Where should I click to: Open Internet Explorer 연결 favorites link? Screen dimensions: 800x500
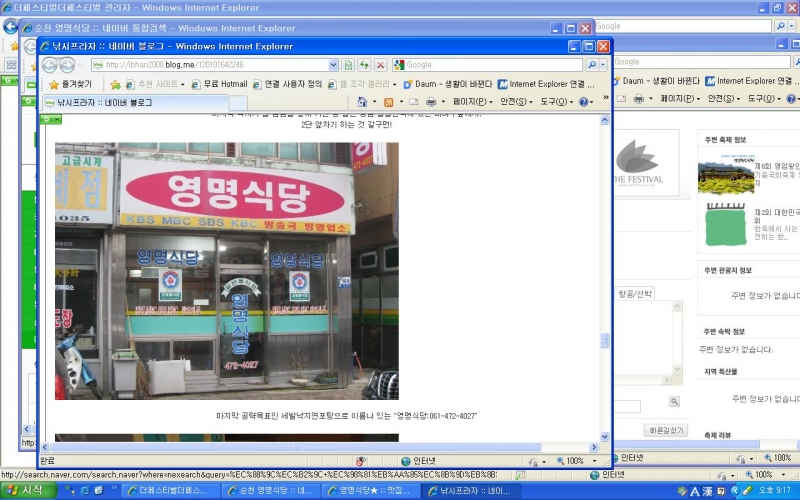coord(545,84)
